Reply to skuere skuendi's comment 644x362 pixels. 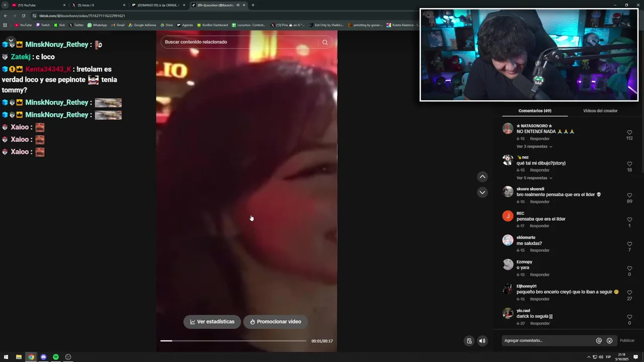(x=539, y=202)
